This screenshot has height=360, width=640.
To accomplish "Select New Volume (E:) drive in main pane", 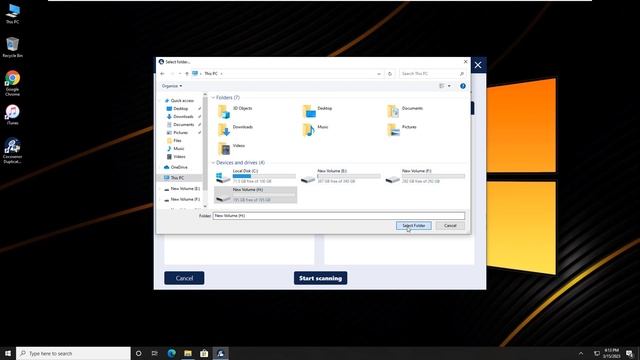I will click(x=340, y=176).
